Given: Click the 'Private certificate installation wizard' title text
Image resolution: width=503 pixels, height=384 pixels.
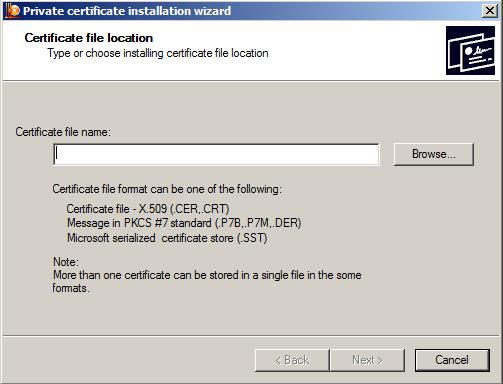Looking at the screenshot, I should pos(127,11).
